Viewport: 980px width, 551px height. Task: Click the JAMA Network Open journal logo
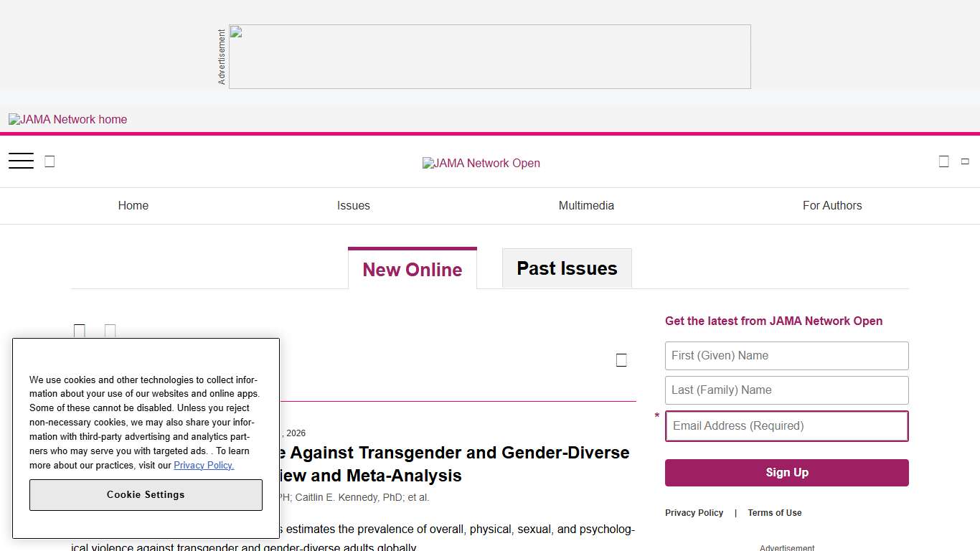[481, 163]
